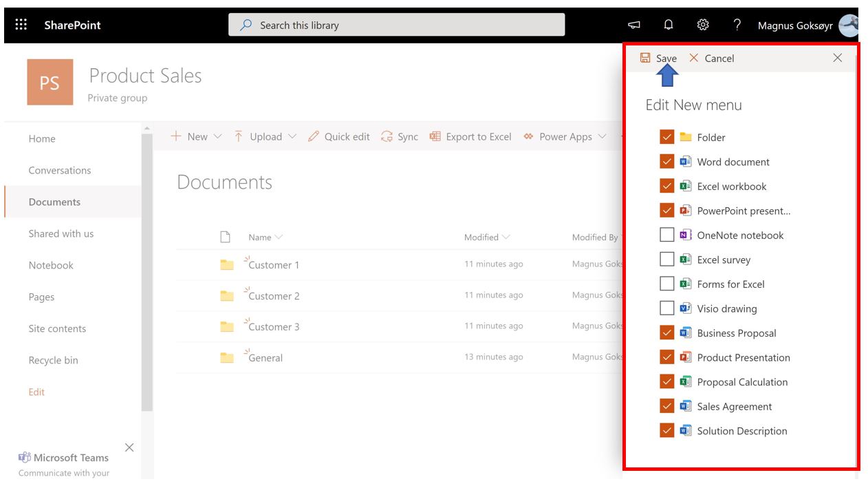The width and height of the screenshot is (868, 486).
Task: Uncheck the Folder checkbox
Action: click(666, 137)
